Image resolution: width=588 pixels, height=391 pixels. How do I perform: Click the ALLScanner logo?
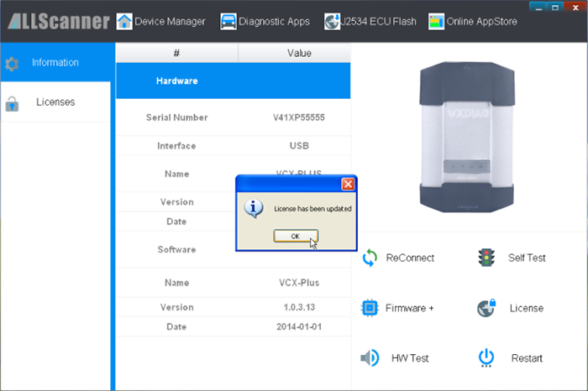pyautogui.click(x=59, y=21)
